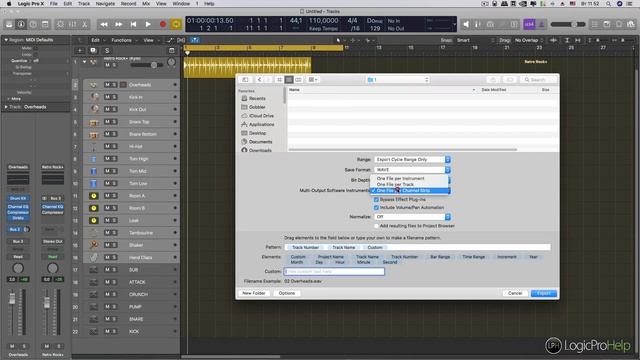640x360 pixels.
Task: Open the tracks area View menu
Action: (150, 40)
